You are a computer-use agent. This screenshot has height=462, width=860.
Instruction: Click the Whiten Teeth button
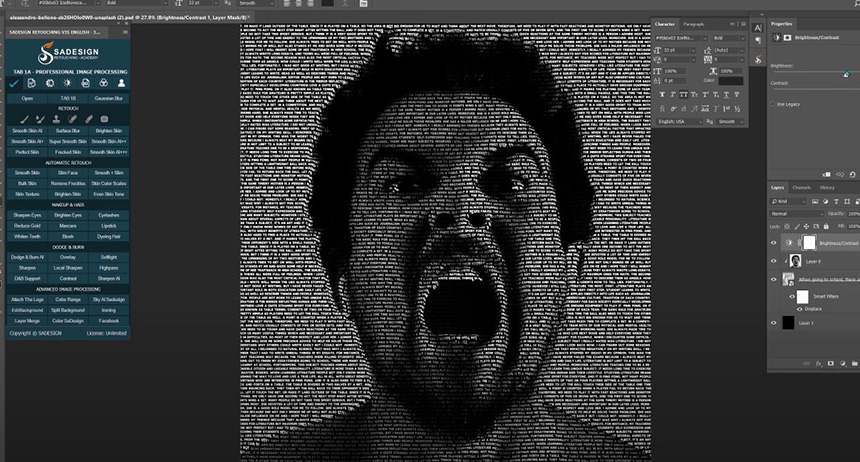coord(27,236)
